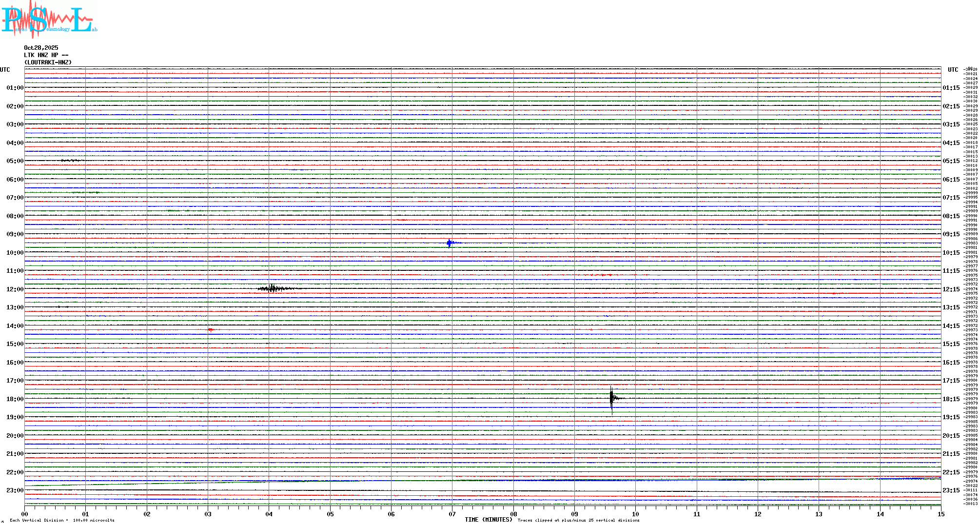Click the left UTC axis label
Viewport: 980px width, 527px height.
coord(5,70)
